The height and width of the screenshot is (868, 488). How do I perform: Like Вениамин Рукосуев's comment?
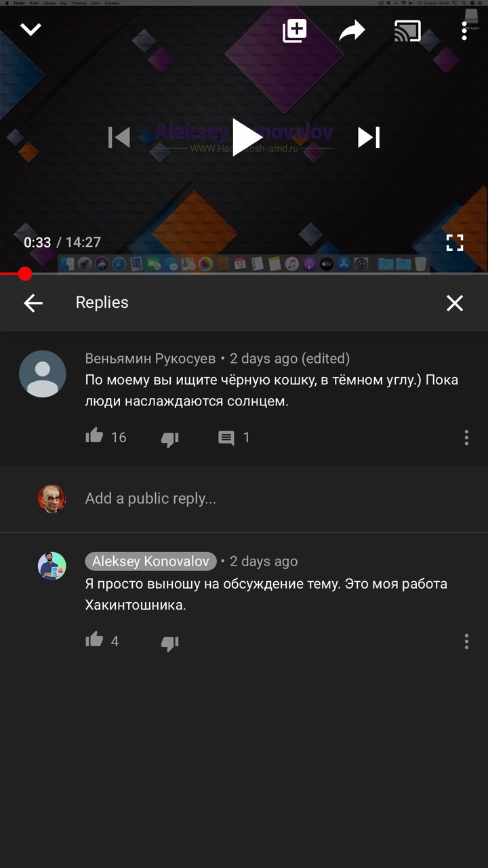[x=94, y=436]
